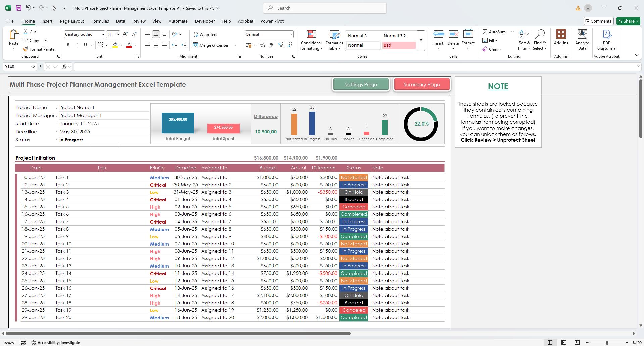Click the PDF oluşturma icon
The width and height of the screenshot is (644, 346).
point(606,40)
